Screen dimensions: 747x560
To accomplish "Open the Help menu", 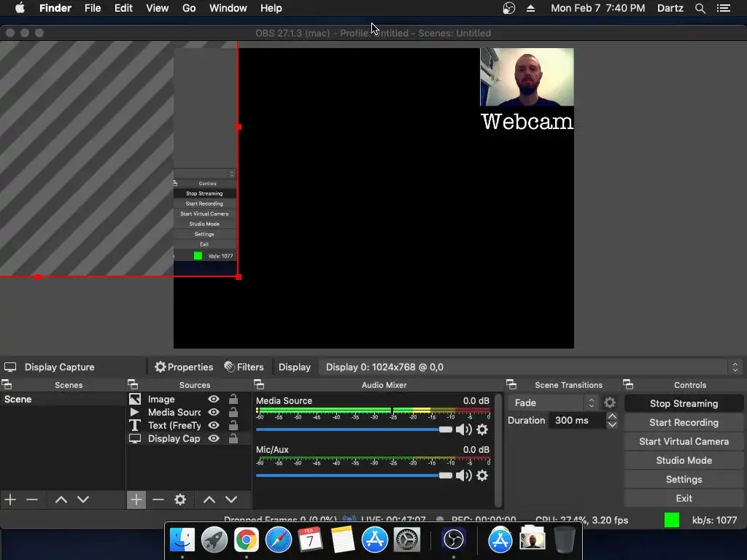I will tap(271, 8).
